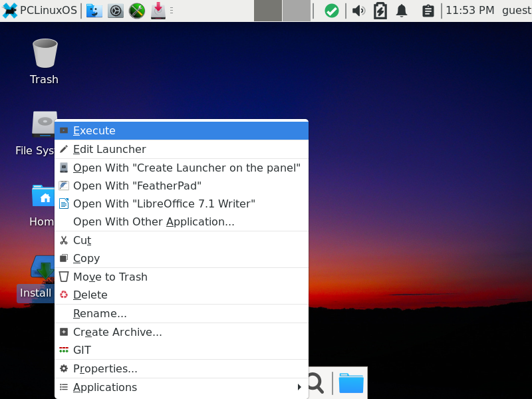The width and height of the screenshot is (532, 399).
Task: Click the red download installer panel icon
Action: (158, 11)
